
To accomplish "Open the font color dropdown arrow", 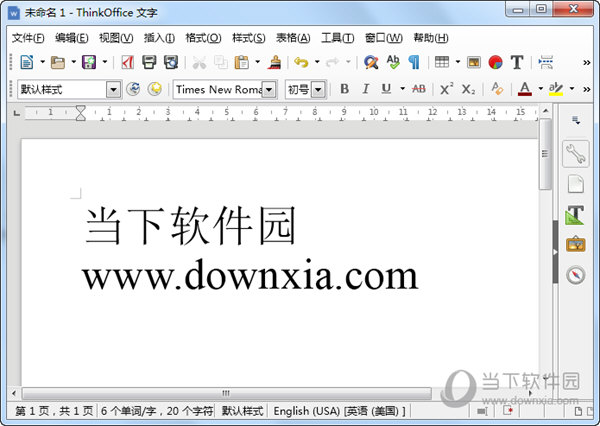I will click(x=540, y=89).
